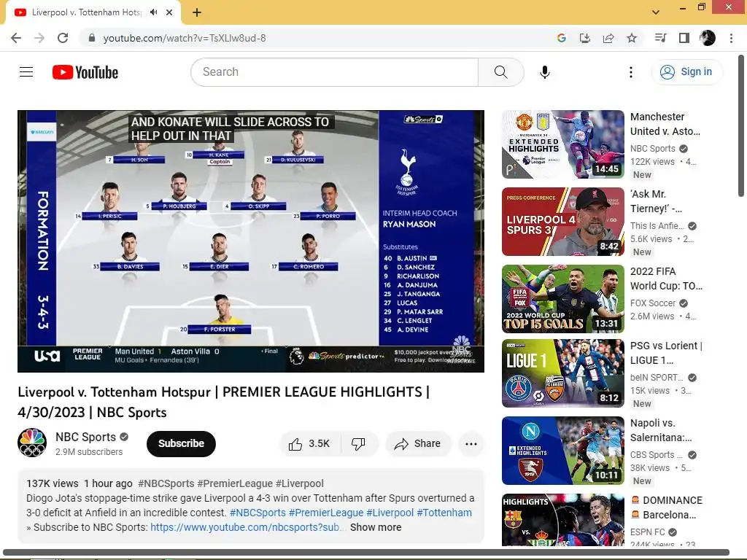Subscribe to NBC Sports
This screenshot has height=560, width=747.
(181, 444)
